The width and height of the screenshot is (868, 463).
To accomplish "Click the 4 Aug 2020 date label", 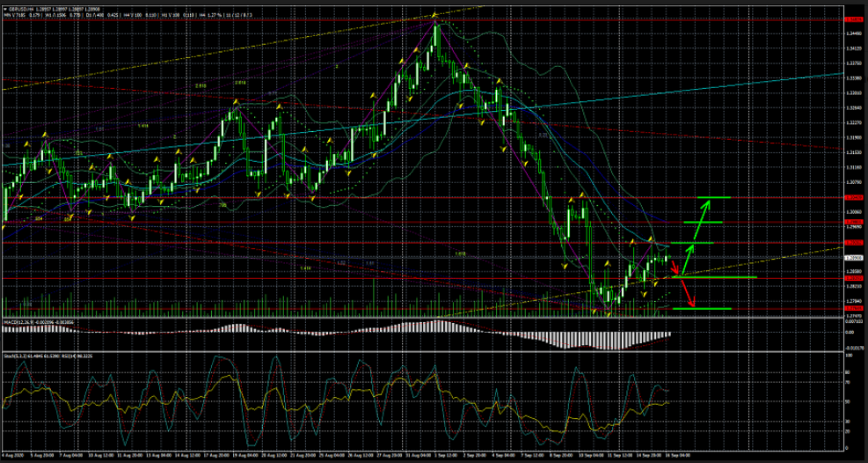I will point(13,456).
